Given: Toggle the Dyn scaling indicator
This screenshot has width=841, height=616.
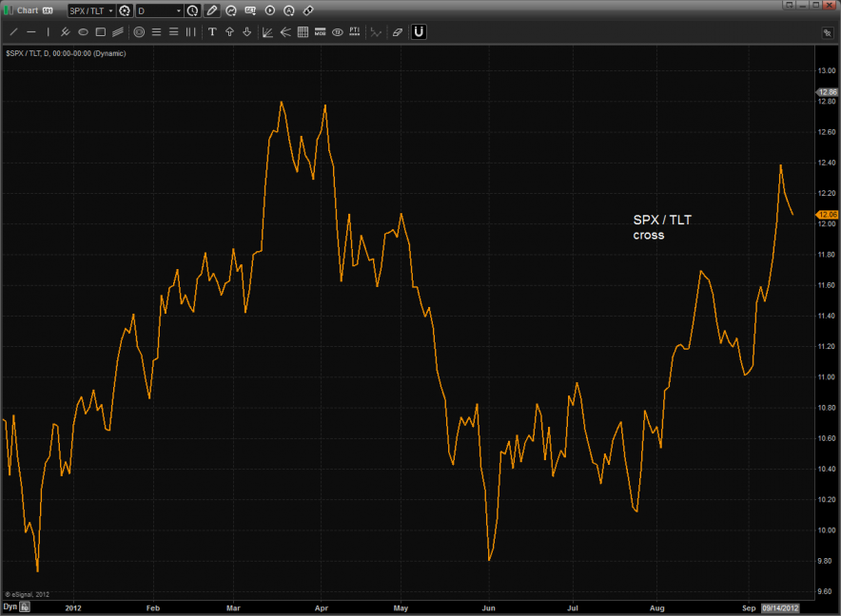Looking at the screenshot, I should (x=10, y=606).
